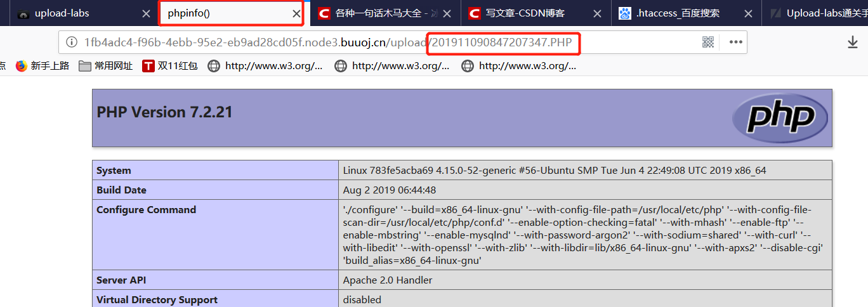Show the QR code for this page
The width and height of the screenshot is (868, 307).
click(709, 42)
